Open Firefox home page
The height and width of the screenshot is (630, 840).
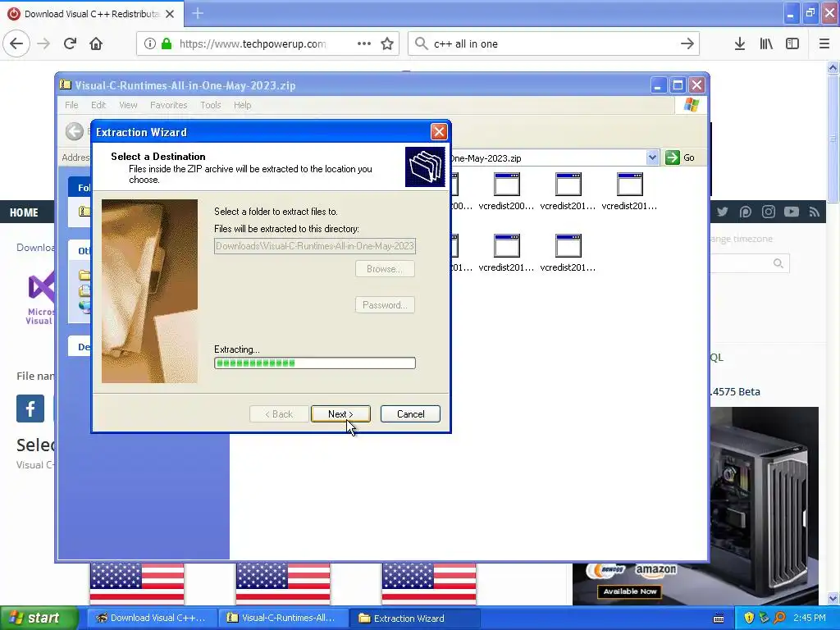coord(96,44)
